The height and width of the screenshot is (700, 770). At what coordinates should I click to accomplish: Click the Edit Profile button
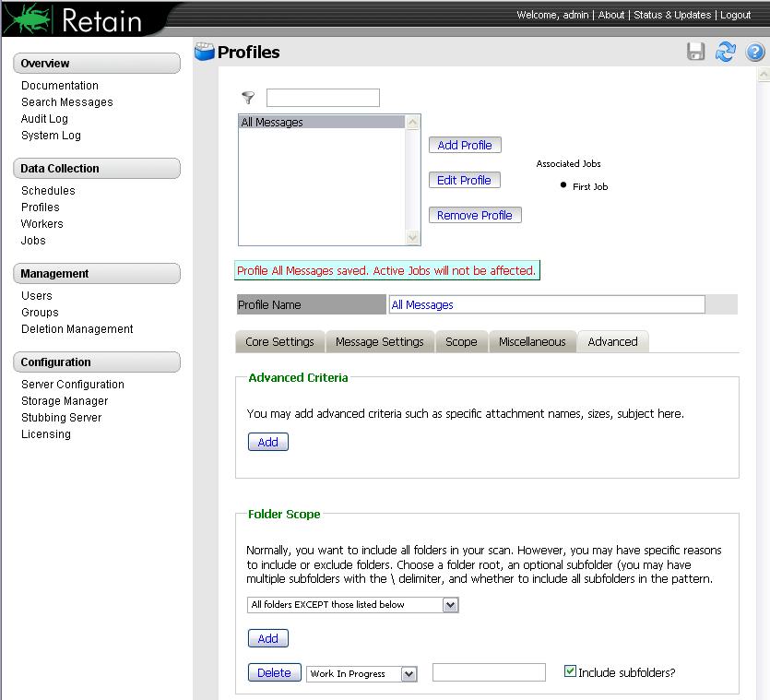tap(464, 180)
